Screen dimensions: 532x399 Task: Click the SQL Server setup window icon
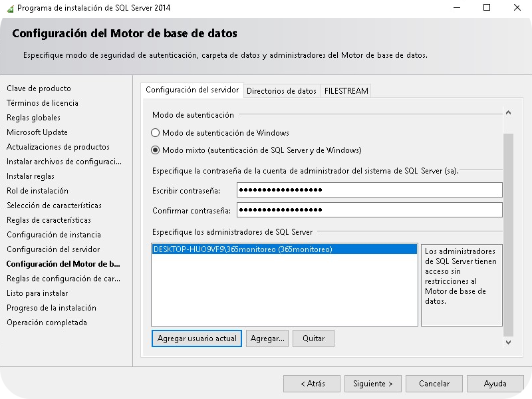9,8
